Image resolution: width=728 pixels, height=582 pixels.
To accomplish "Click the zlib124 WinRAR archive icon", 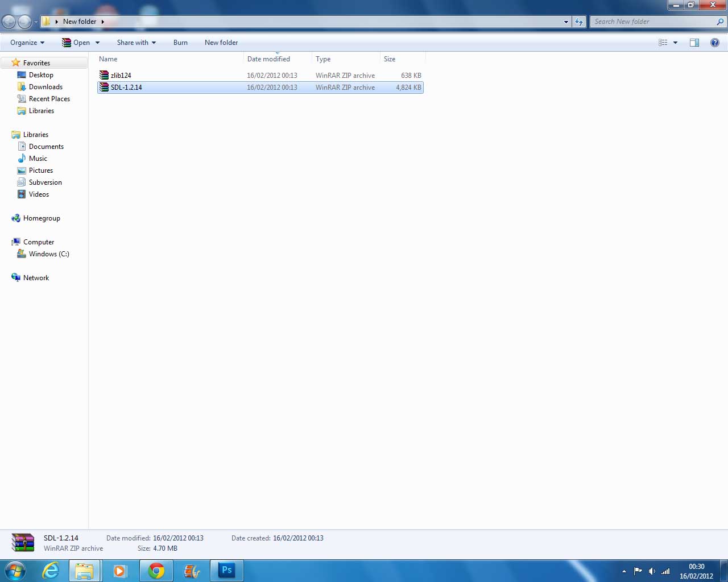I will pos(104,76).
